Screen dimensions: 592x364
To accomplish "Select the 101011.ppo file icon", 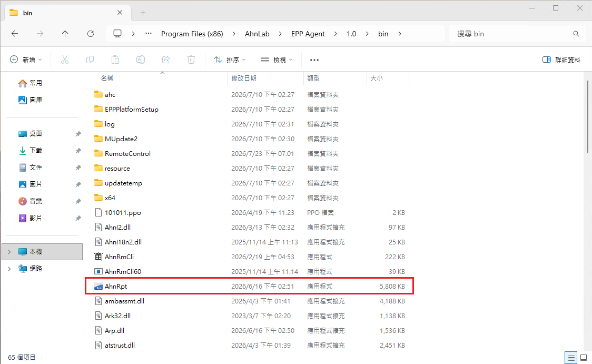I will coord(98,213).
